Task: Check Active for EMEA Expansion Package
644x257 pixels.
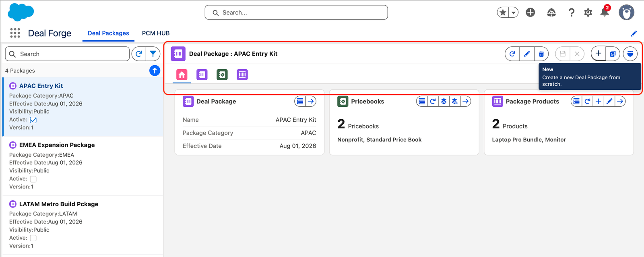Action: 33,179
